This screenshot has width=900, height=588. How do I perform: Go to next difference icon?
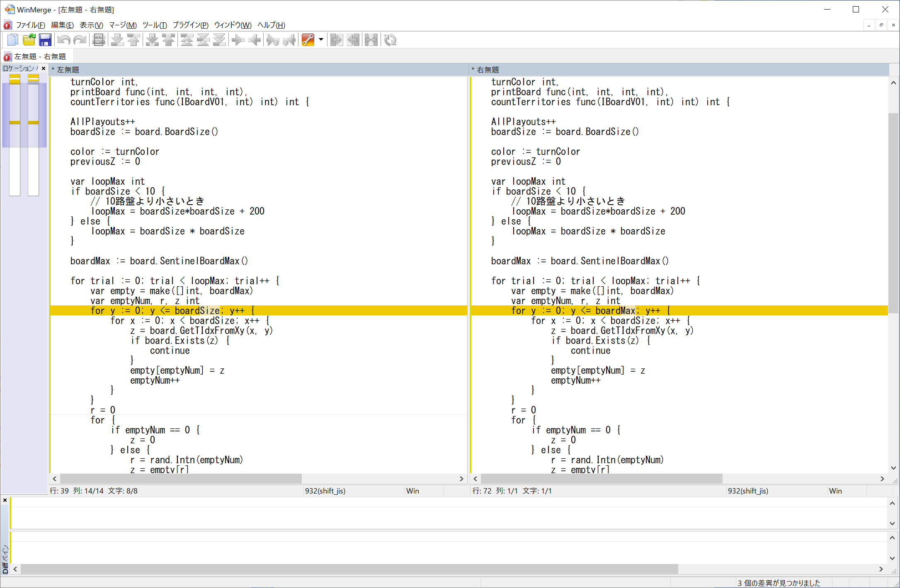[117, 40]
